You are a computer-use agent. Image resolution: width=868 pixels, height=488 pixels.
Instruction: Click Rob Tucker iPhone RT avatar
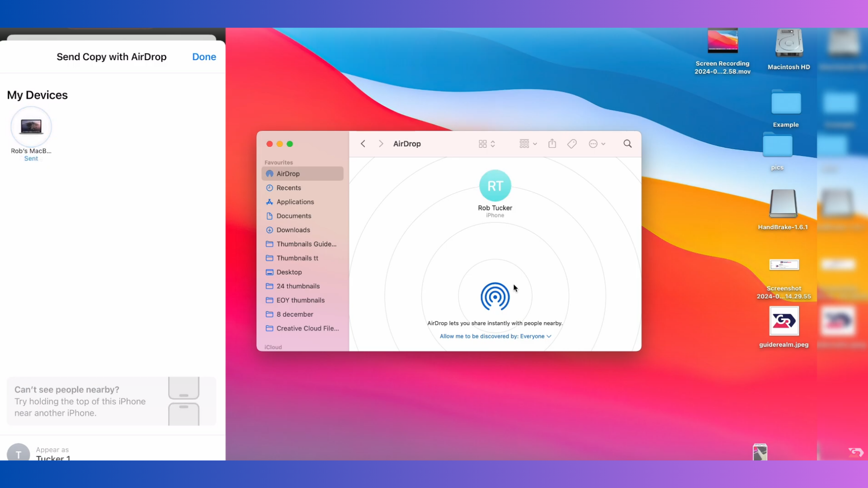(495, 186)
